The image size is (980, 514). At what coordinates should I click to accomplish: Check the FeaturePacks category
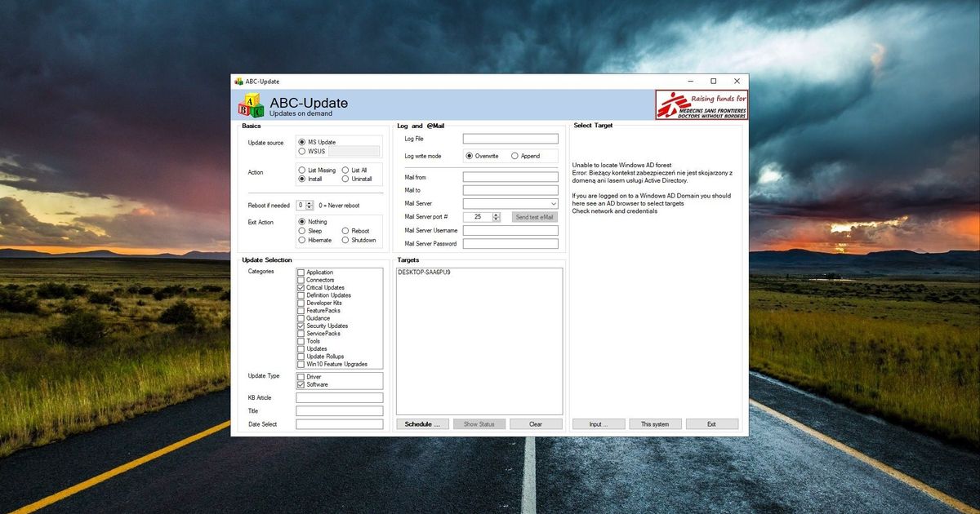301,311
